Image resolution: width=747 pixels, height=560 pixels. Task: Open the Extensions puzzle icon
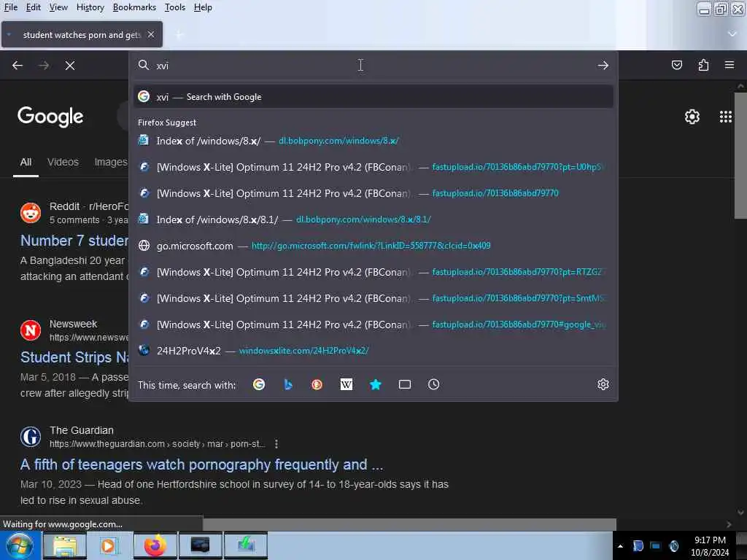pos(703,65)
